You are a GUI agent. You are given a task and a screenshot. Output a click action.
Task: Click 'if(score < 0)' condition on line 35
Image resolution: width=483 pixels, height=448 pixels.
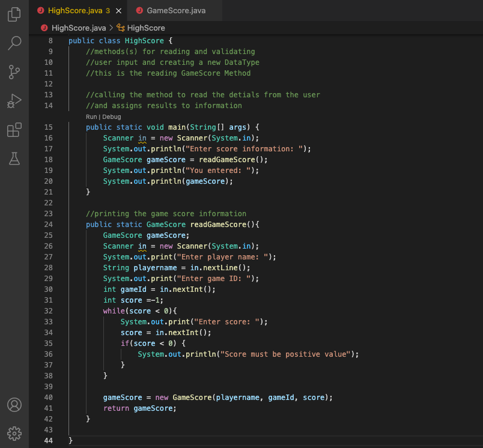(148, 344)
